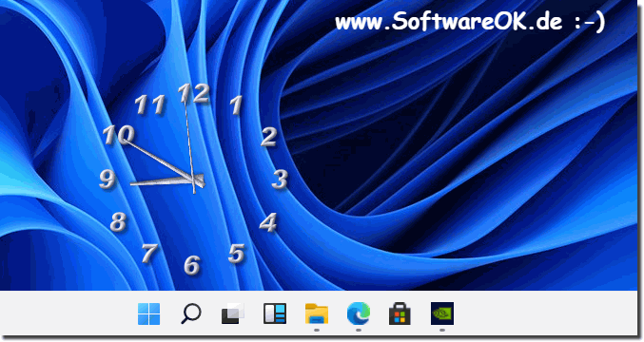
Task: Open taskbar Search magnifier
Action: point(191,314)
